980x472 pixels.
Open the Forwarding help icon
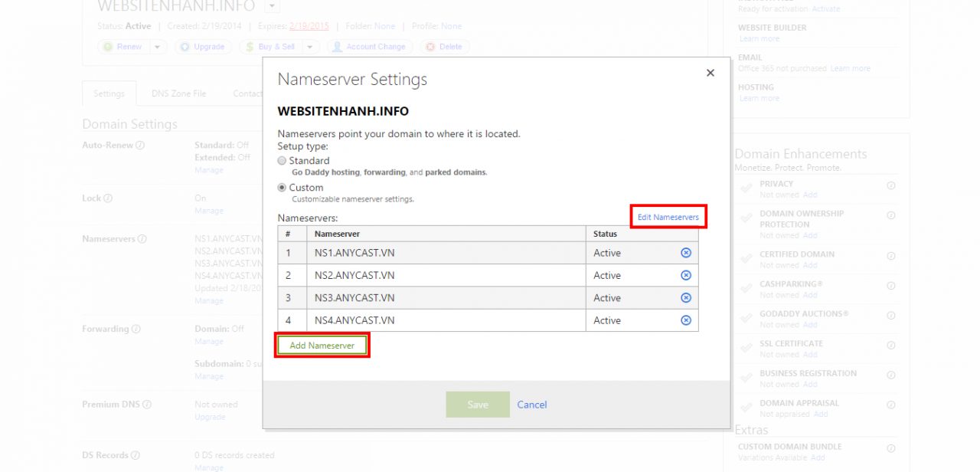[136, 329]
